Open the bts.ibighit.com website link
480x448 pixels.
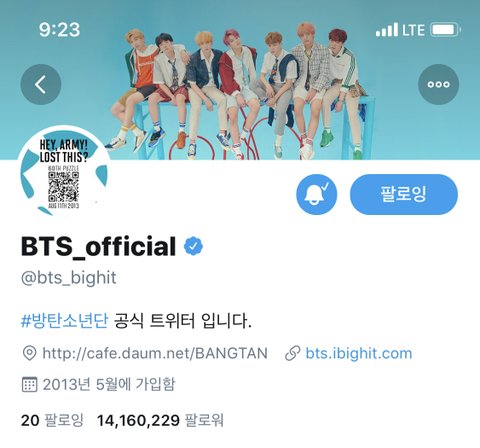tap(359, 353)
